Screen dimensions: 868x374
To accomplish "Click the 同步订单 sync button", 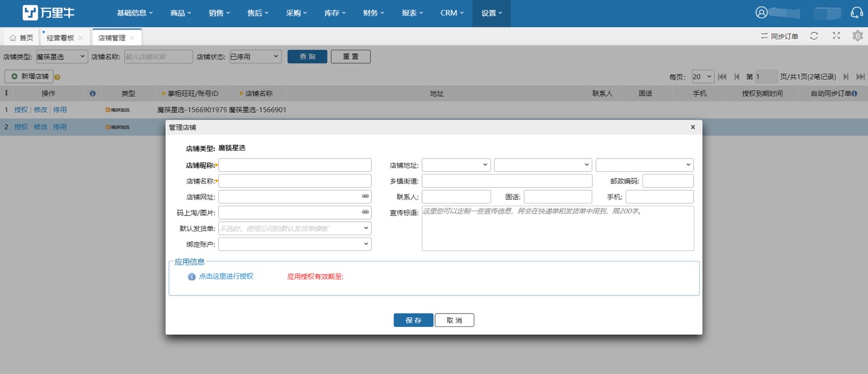I will (779, 36).
